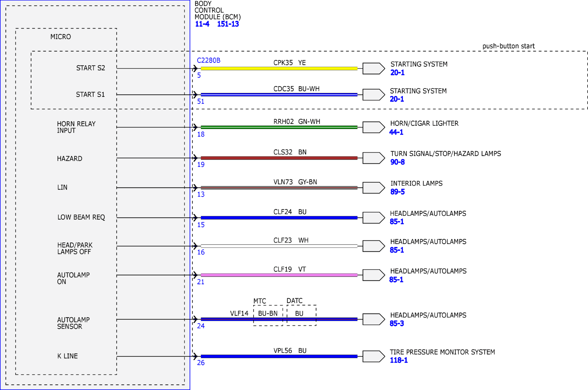Click the MICRO block label

point(60,37)
